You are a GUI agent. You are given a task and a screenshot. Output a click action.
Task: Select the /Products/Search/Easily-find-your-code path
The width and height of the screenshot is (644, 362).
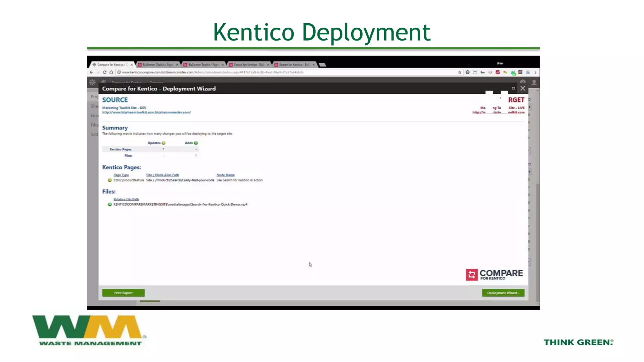[185, 180]
